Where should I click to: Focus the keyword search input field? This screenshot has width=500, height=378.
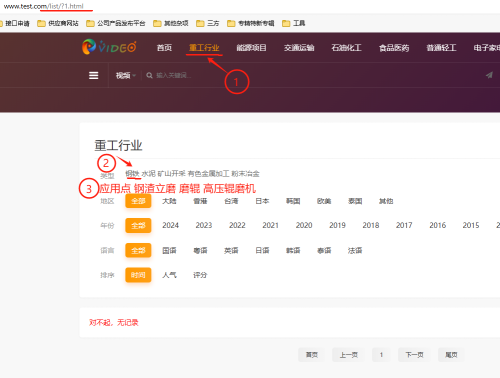click(174, 76)
